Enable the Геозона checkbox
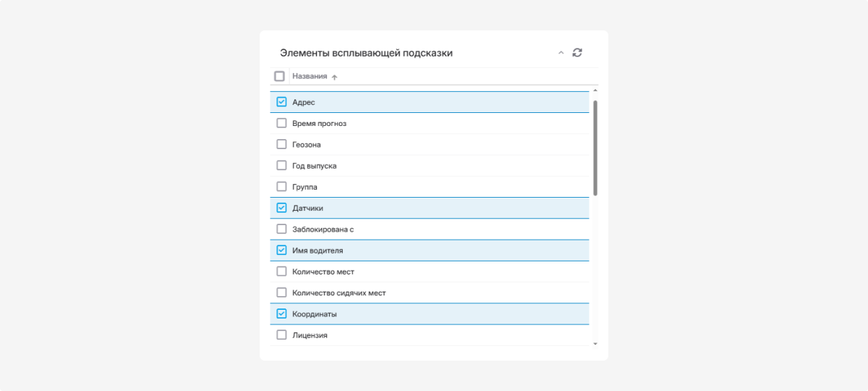The width and height of the screenshot is (868, 391). coord(282,144)
